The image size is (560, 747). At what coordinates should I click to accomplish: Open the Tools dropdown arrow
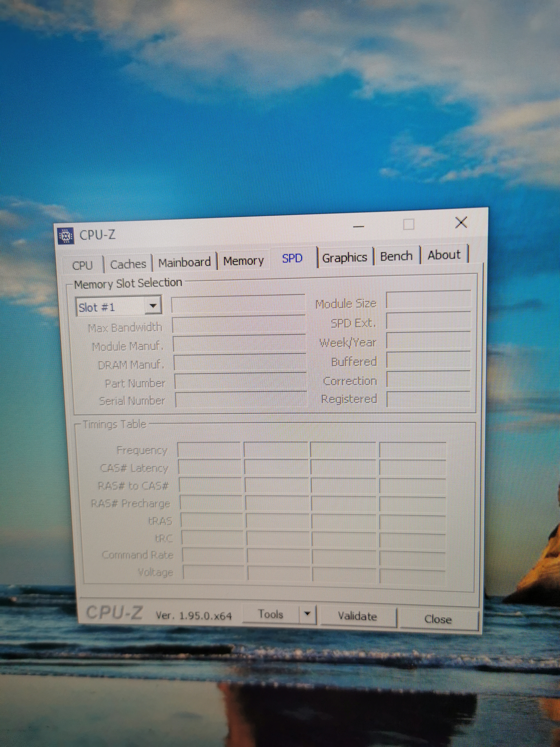click(x=307, y=614)
